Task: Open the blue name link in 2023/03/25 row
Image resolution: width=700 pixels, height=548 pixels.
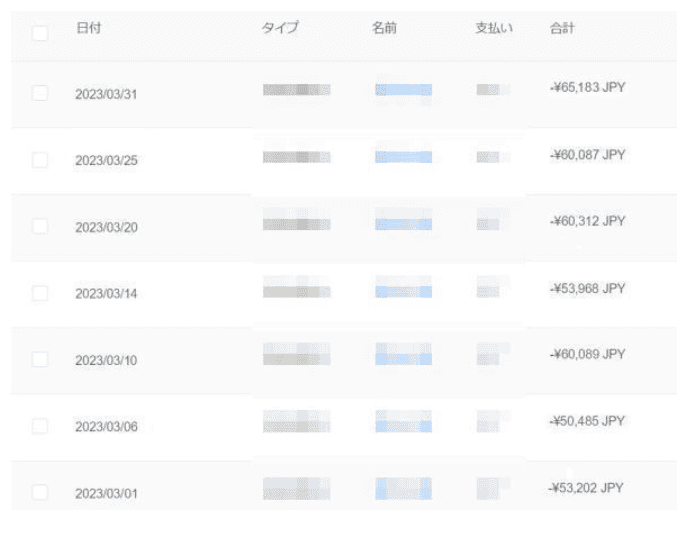Action: pos(403,157)
